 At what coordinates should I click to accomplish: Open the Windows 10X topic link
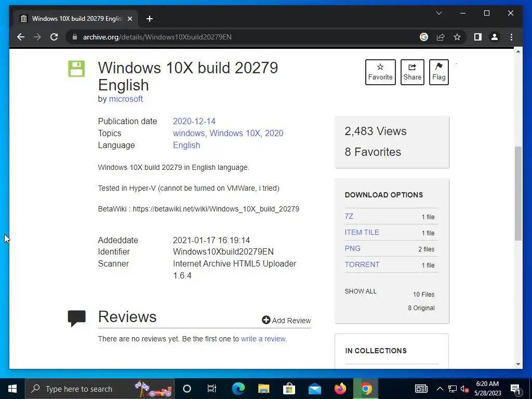pos(235,133)
